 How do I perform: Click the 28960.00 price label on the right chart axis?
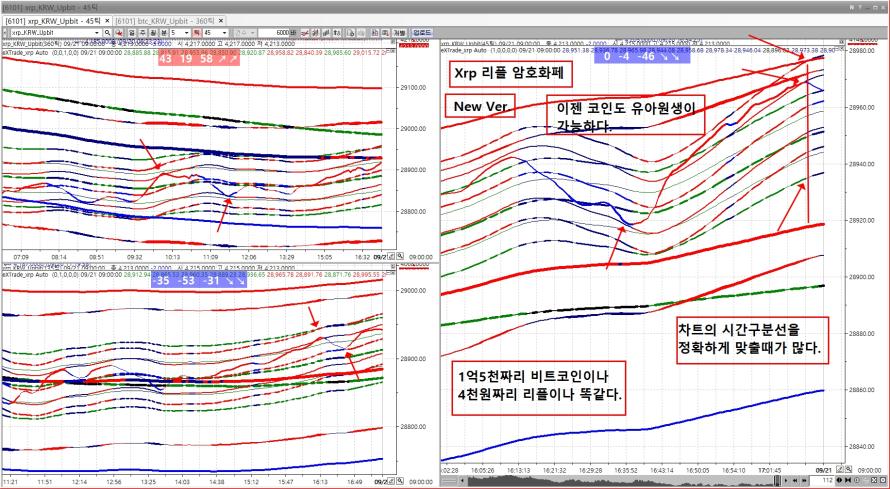[x=859, y=108]
